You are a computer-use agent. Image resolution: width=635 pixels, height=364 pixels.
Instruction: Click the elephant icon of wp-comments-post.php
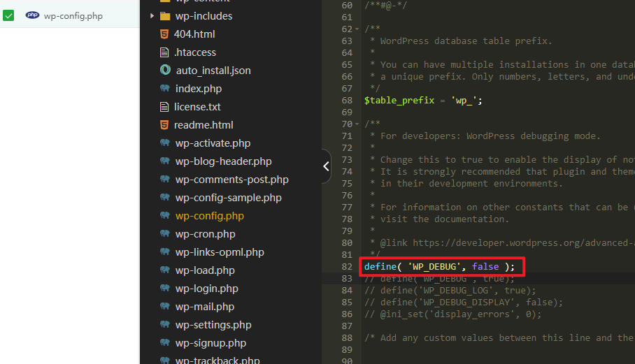coord(165,179)
